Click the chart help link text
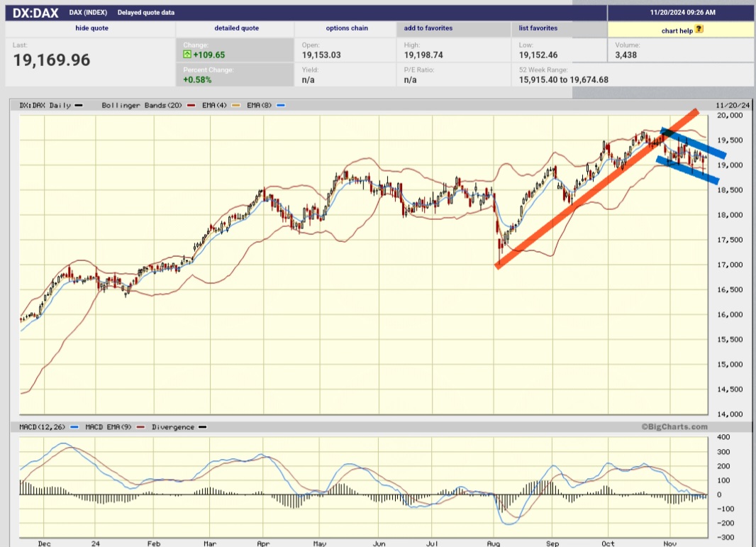This screenshot has height=547, width=756. point(677,30)
